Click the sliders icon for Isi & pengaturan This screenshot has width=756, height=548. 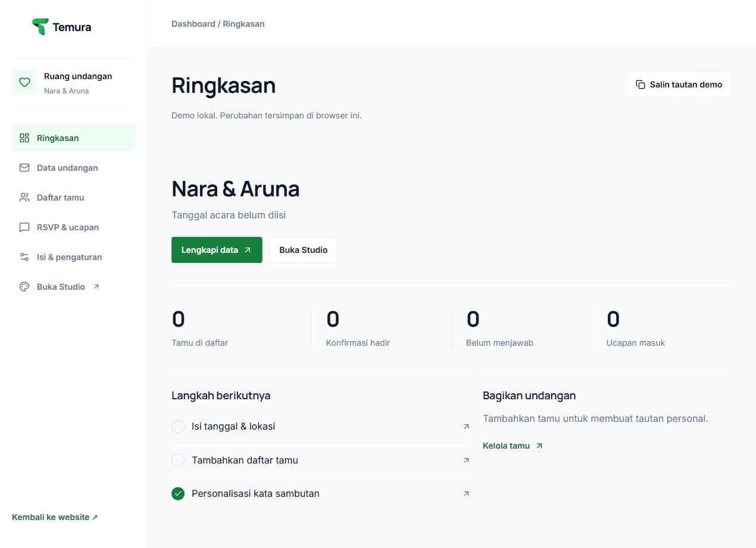pyautogui.click(x=24, y=257)
